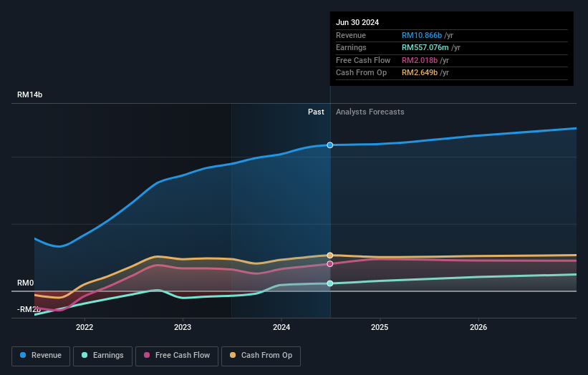Click the RM0 y-axis label
Viewport: 588px width, 375px height.
point(26,283)
